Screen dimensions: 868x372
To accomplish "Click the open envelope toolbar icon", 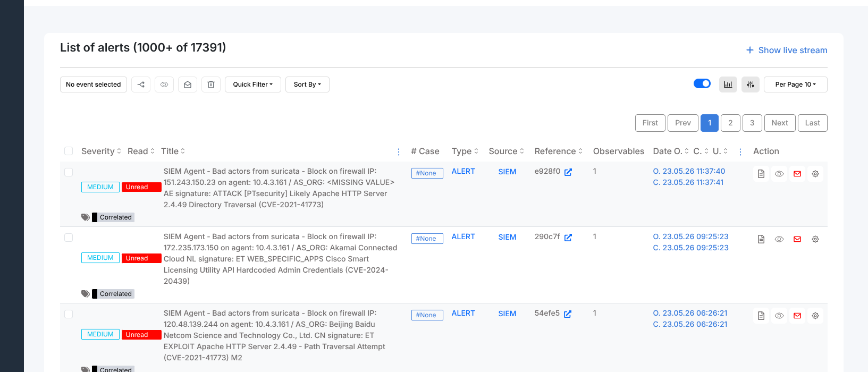I will 188,84.
